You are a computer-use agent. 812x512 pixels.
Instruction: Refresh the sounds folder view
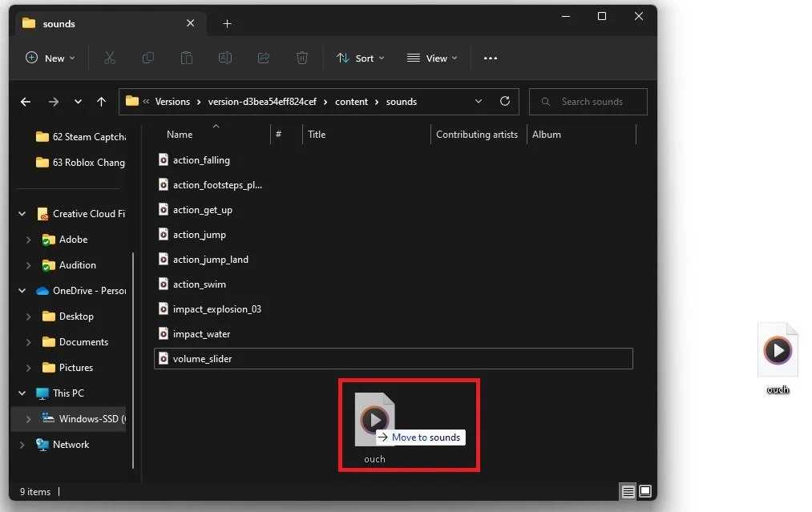tap(505, 101)
